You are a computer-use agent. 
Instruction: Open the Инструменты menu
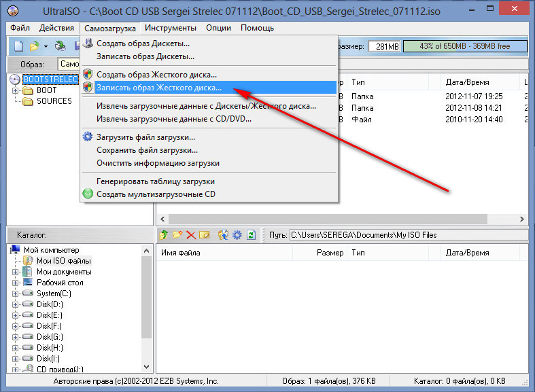tap(170, 28)
